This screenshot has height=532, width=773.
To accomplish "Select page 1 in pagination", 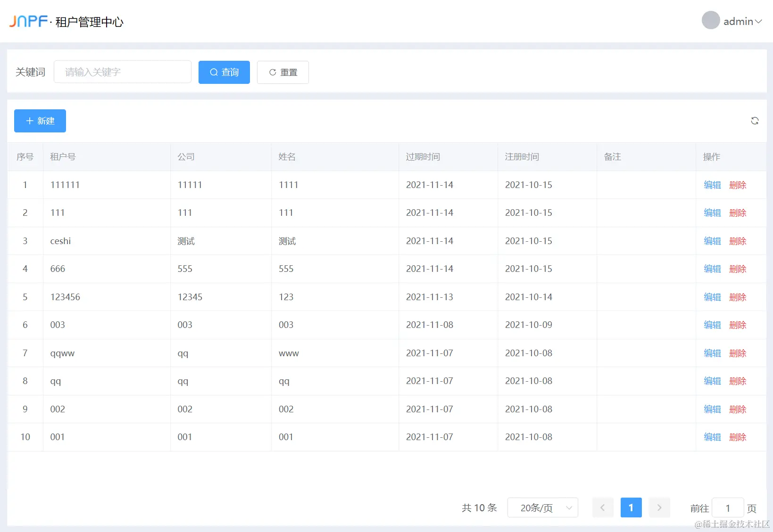I will pos(631,507).
